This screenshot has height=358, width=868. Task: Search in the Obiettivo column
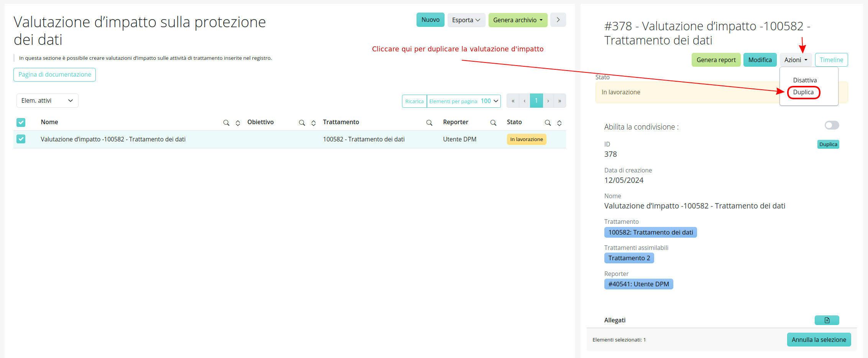[302, 123]
